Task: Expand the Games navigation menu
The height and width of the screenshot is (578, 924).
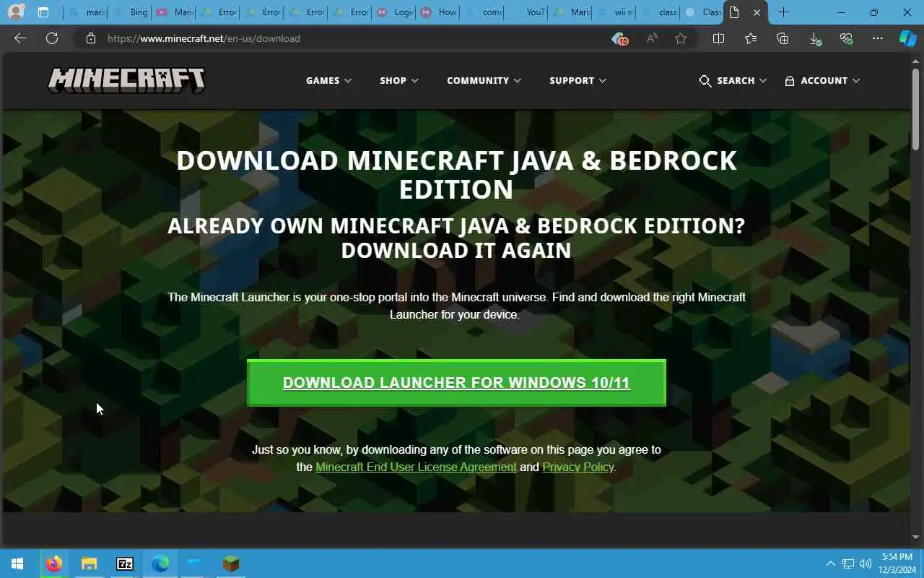Action: [328, 80]
